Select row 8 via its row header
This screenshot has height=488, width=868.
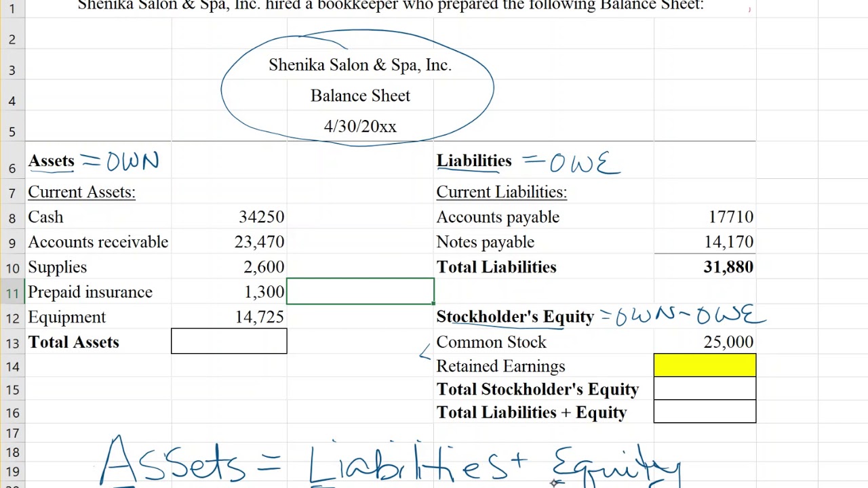[12, 218]
